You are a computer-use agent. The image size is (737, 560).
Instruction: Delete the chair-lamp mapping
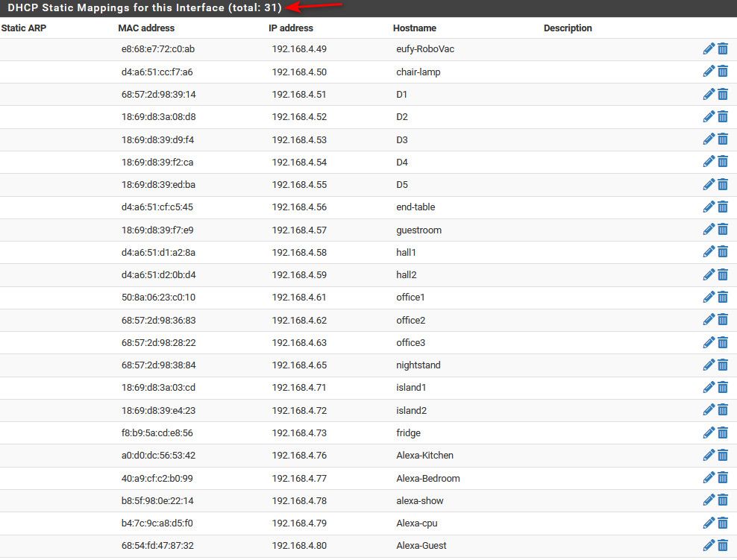coord(722,71)
